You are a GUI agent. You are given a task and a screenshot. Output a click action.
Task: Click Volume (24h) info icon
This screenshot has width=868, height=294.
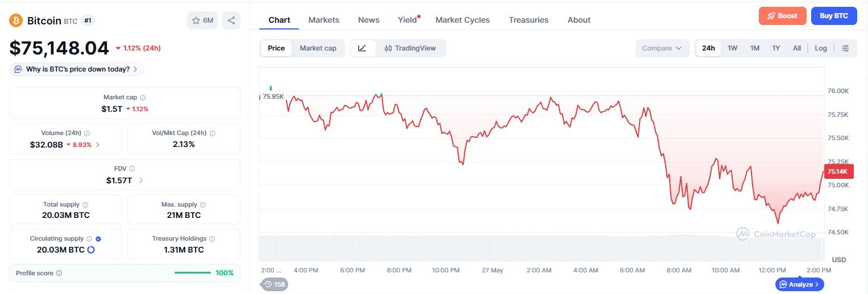coord(87,133)
